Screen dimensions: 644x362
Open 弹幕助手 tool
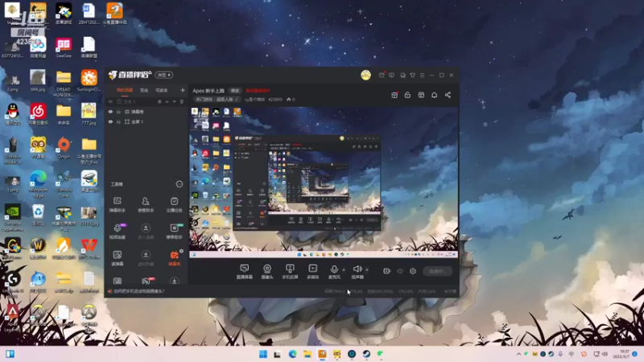coord(118,204)
